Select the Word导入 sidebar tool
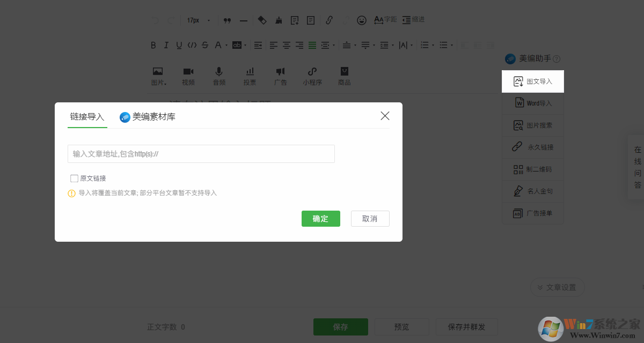This screenshot has width=644, height=343. [x=532, y=103]
